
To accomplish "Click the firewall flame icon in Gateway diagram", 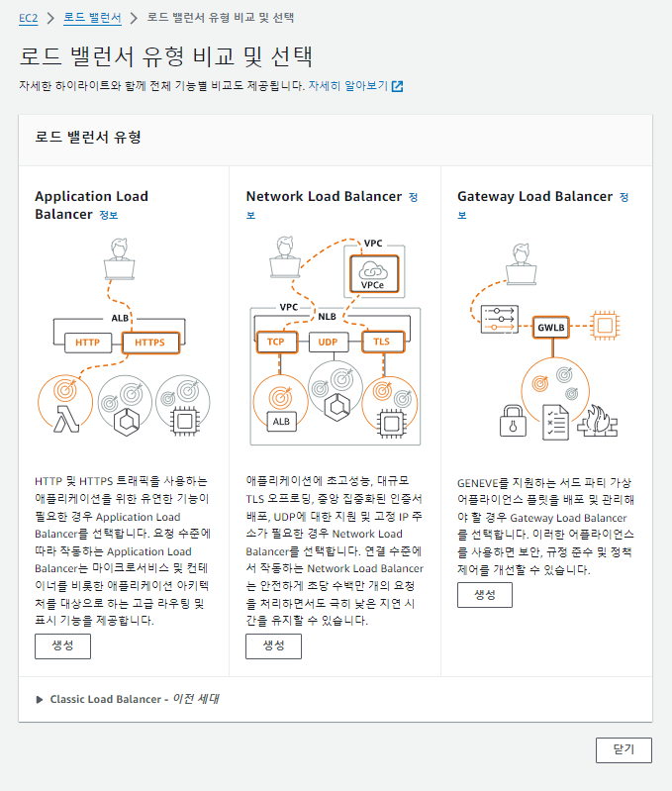I will [598, 421].
